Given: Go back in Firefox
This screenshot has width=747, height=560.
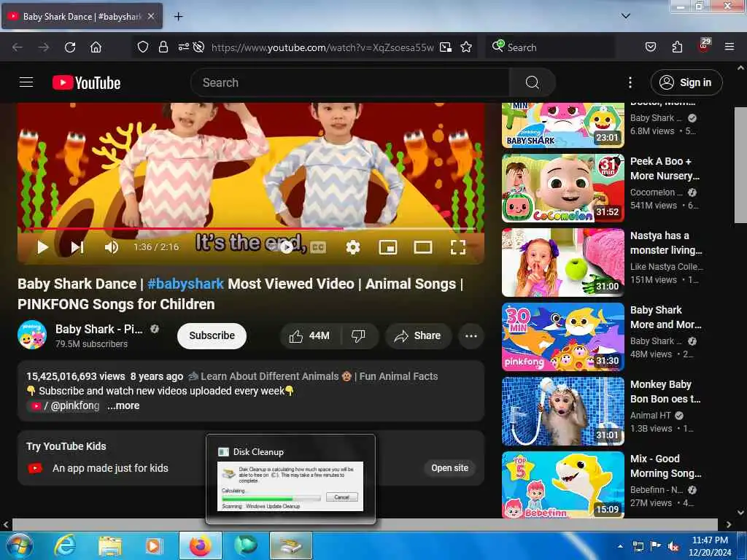Looking at the screenshot, I should coord(18,47).
